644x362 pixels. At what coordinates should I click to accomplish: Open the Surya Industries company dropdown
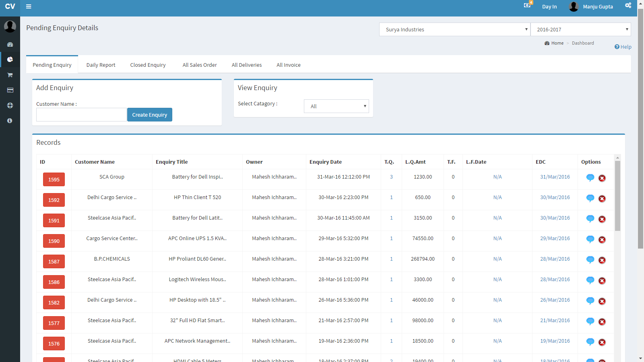click(x=454, y=29)
